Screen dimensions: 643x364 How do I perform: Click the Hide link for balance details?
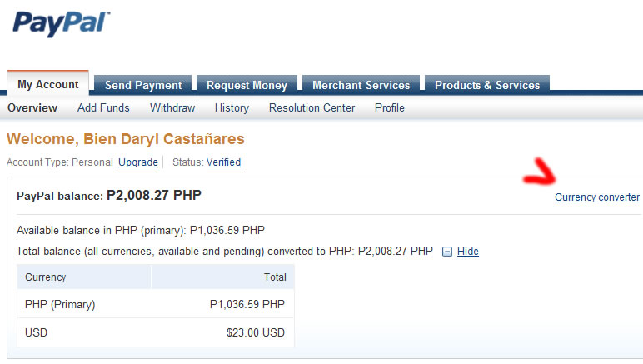[468, 252]
